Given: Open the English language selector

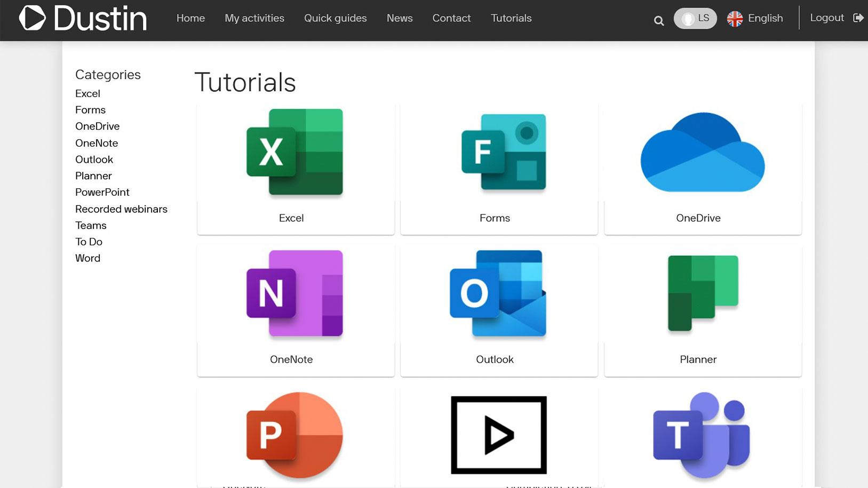Looking at the screenshot, I should 755,18.
